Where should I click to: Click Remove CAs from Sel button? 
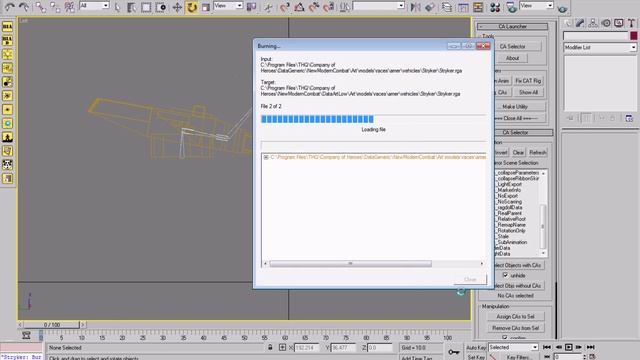(x=515, y=328)
